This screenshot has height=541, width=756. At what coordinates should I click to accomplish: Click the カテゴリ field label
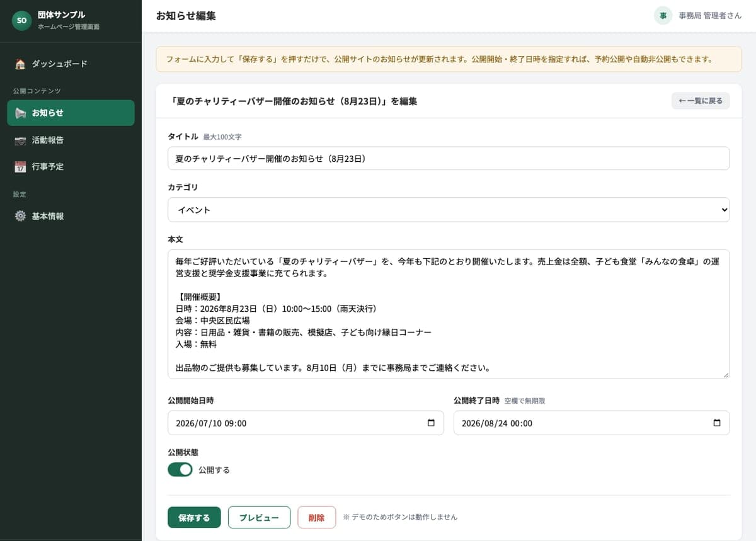pyautogui.click(x=183, y=188)
